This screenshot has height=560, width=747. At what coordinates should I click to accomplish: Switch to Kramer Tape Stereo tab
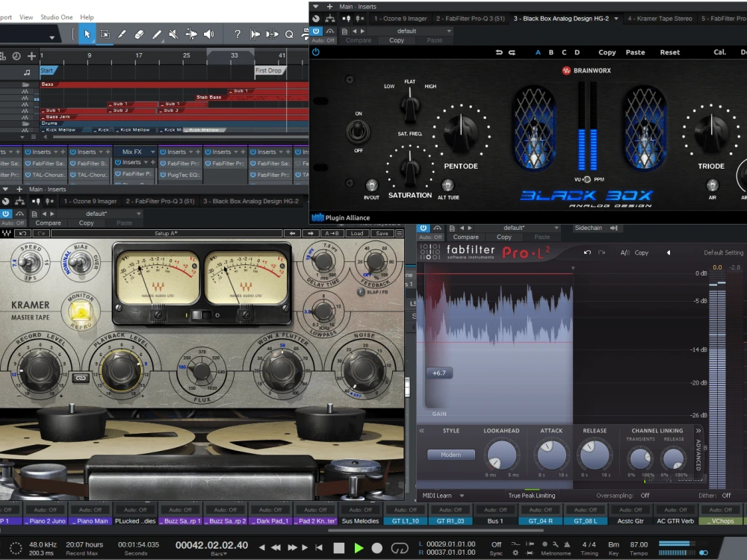[659, 18]
